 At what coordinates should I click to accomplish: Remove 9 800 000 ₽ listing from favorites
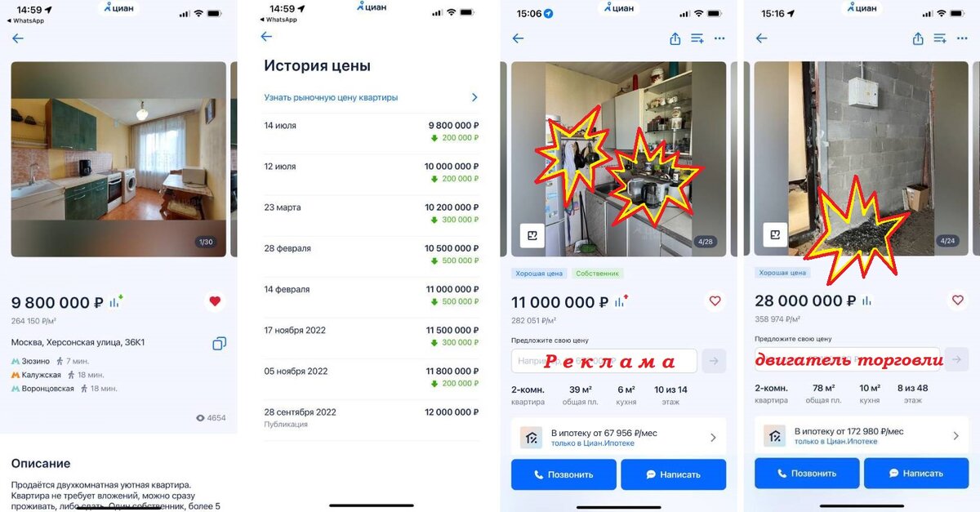(215, 301)
